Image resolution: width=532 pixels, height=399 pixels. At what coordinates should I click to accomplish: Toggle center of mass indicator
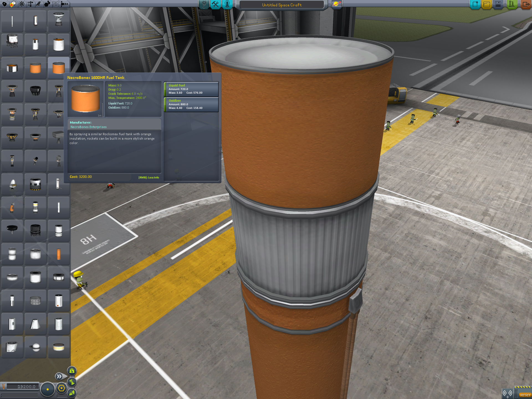(72, 371)
